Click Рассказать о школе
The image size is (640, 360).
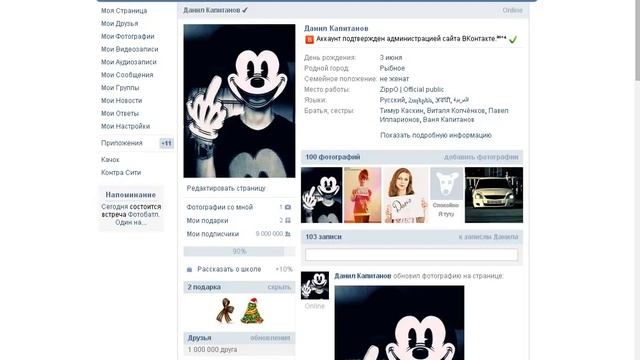pyautogui.click(x=229, y=269)
